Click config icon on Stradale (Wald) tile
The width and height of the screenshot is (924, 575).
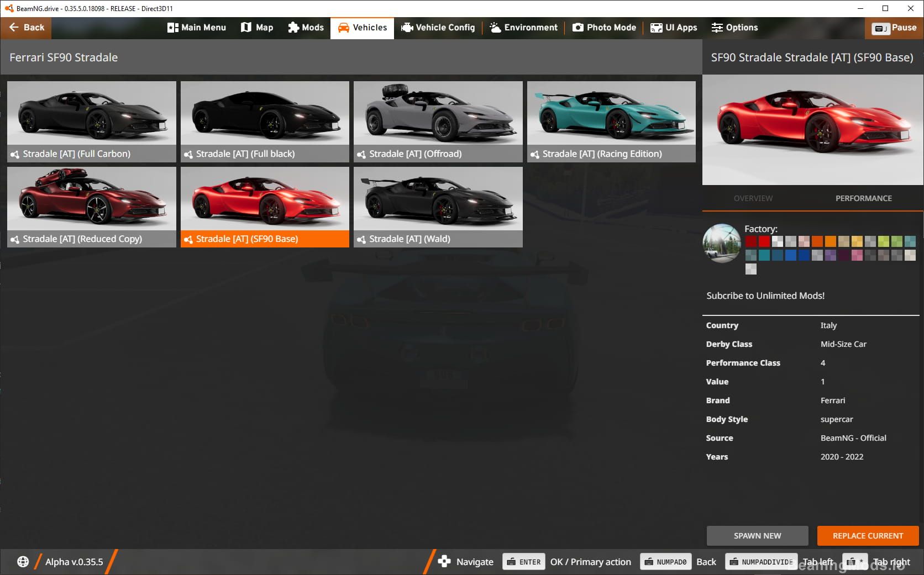[361, 240]
